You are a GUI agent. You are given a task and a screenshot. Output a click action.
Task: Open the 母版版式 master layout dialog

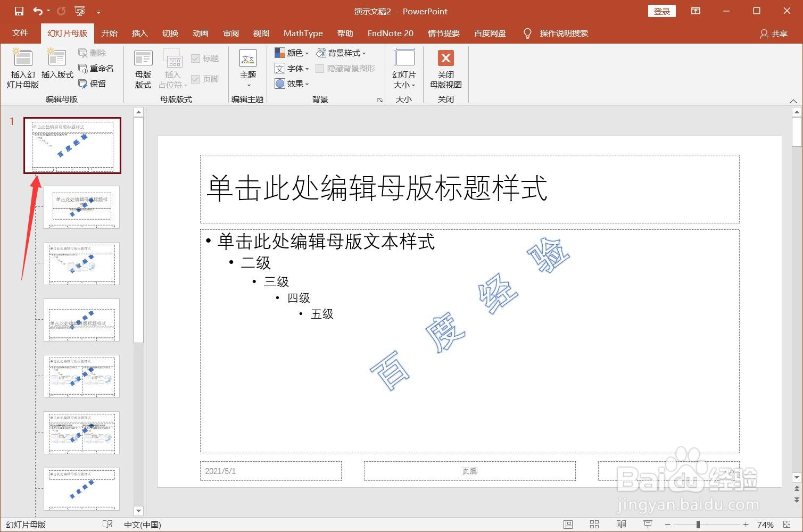pos(143,69)
